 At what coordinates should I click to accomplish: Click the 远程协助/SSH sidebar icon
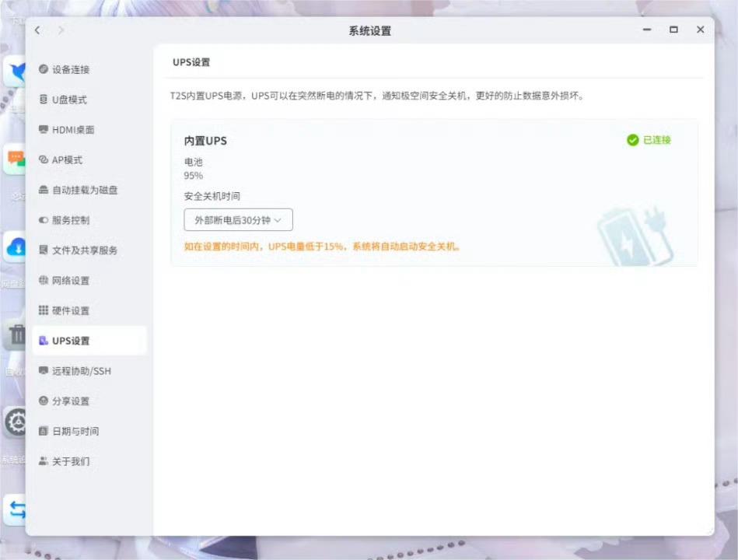pyautogui.click(x=44, y=371)
